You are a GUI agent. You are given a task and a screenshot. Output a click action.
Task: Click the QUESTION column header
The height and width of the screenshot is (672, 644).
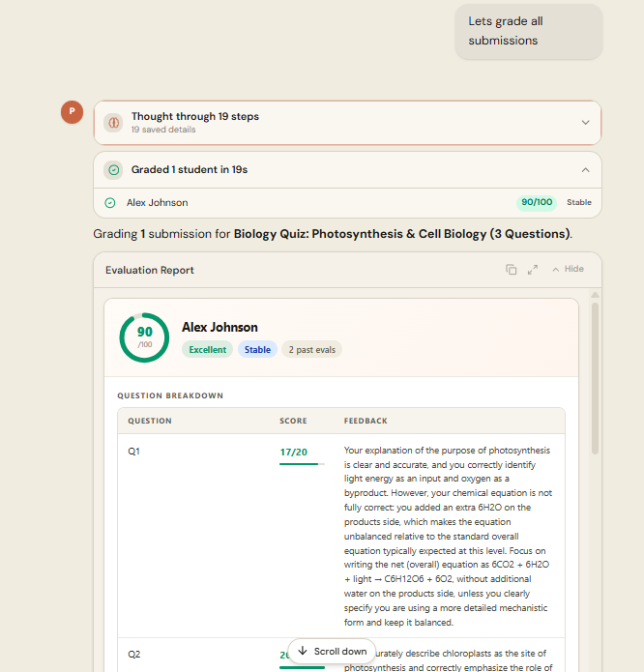click(150, 421)
